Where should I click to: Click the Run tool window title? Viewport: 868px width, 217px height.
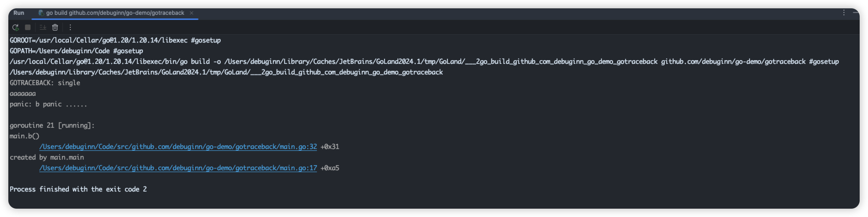pyautogui.click(x=19, y=13)
